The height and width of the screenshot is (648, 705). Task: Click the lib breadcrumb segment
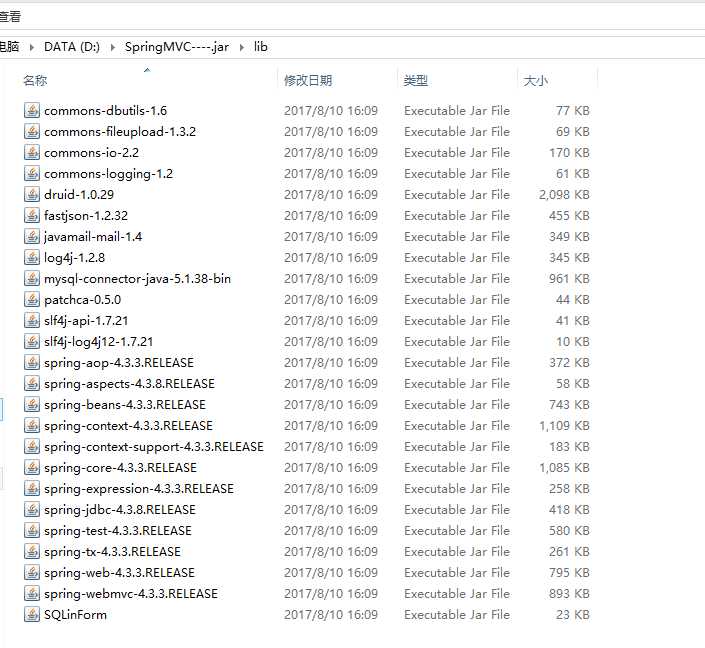pyautogui.click(x=260, y=46)
